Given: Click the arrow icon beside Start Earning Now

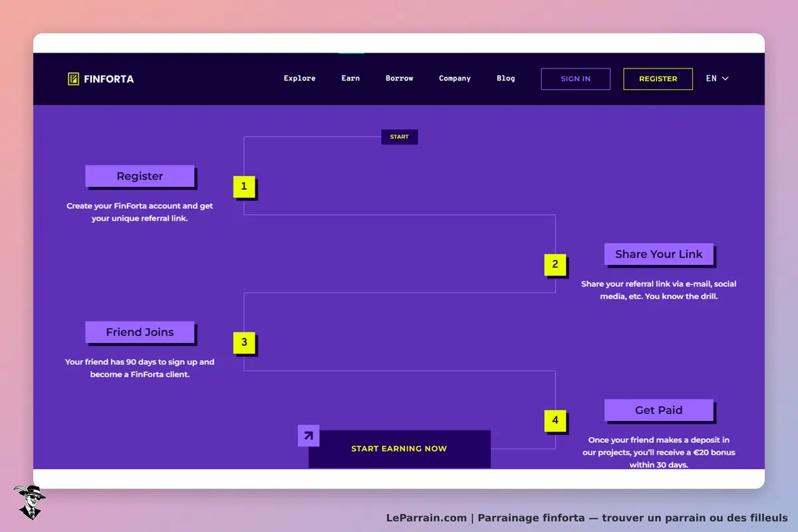Looking at the screenshot, I should pos(309,436).
